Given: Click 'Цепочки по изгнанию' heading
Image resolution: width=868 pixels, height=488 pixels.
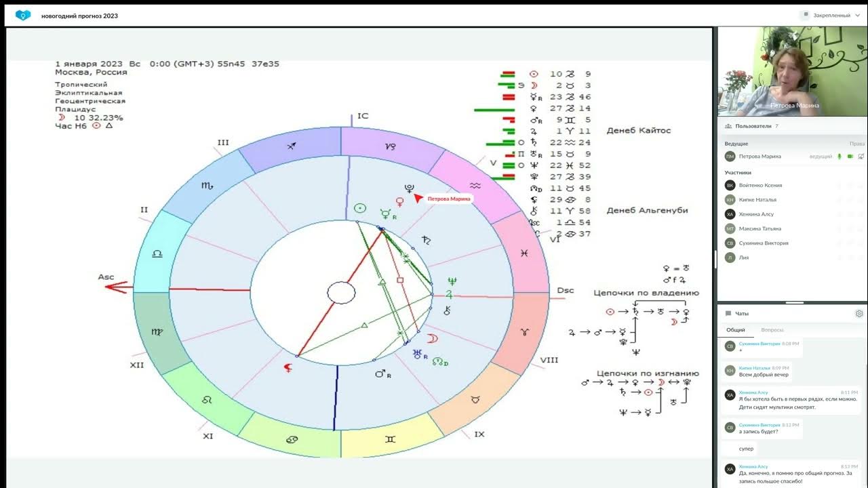Looking at the screenshot, I should point(648,373).
